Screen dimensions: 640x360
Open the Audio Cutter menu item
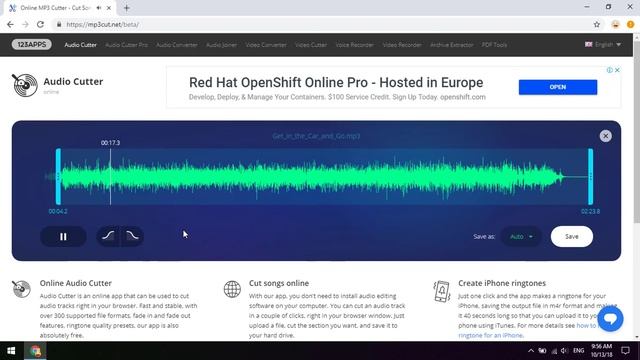coord(80,45)
